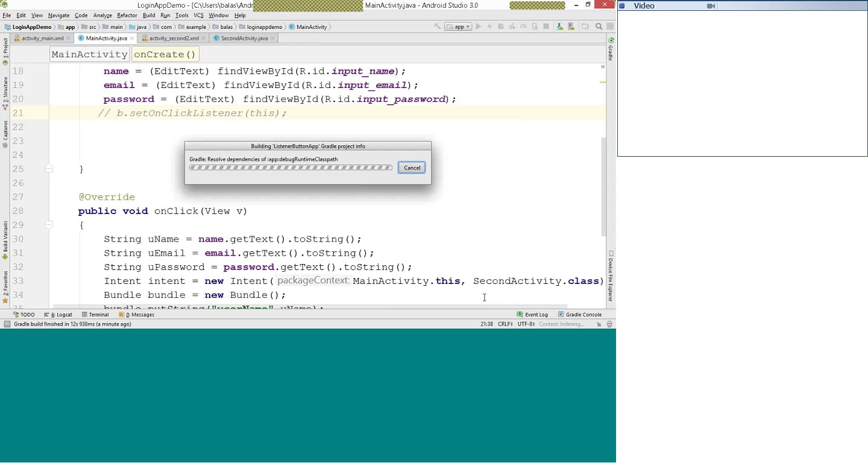
Task: Switch to the SecondActivity.java tab
Action: point(244,38)
